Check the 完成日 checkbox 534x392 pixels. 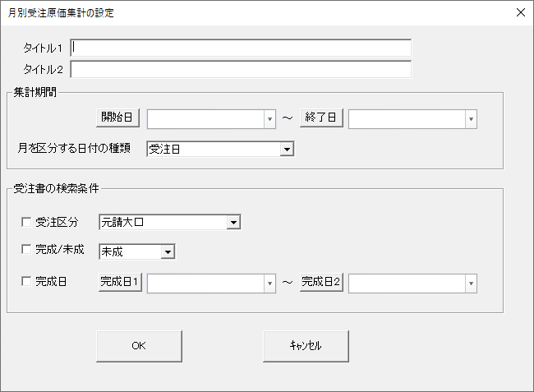pos(26,281)
